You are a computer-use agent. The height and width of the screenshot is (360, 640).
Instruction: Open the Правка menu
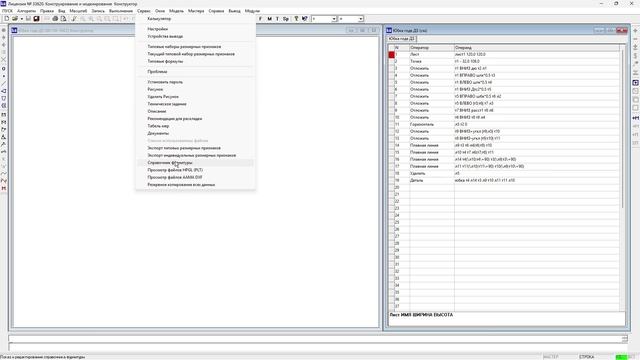pos(47,11)
